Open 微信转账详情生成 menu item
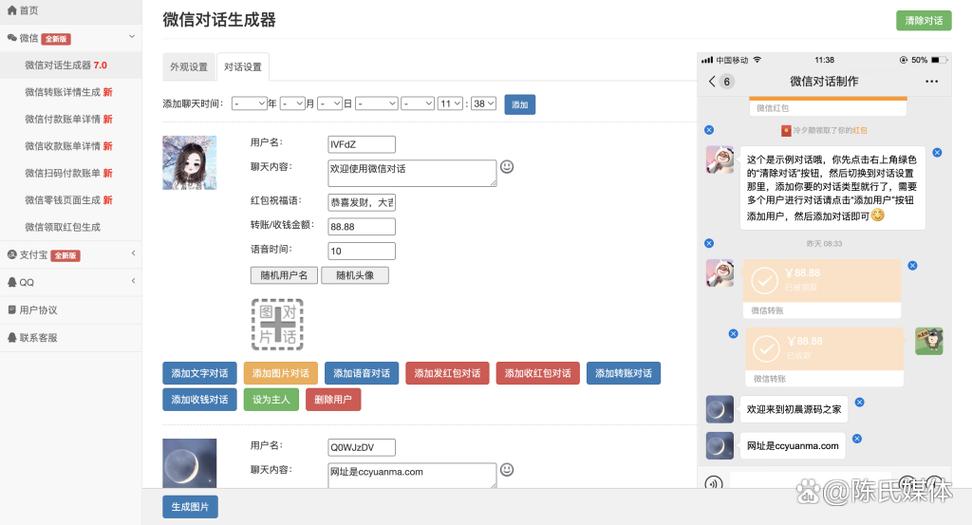This screenshot has width=972, height=525. click(x=68, y=92)
